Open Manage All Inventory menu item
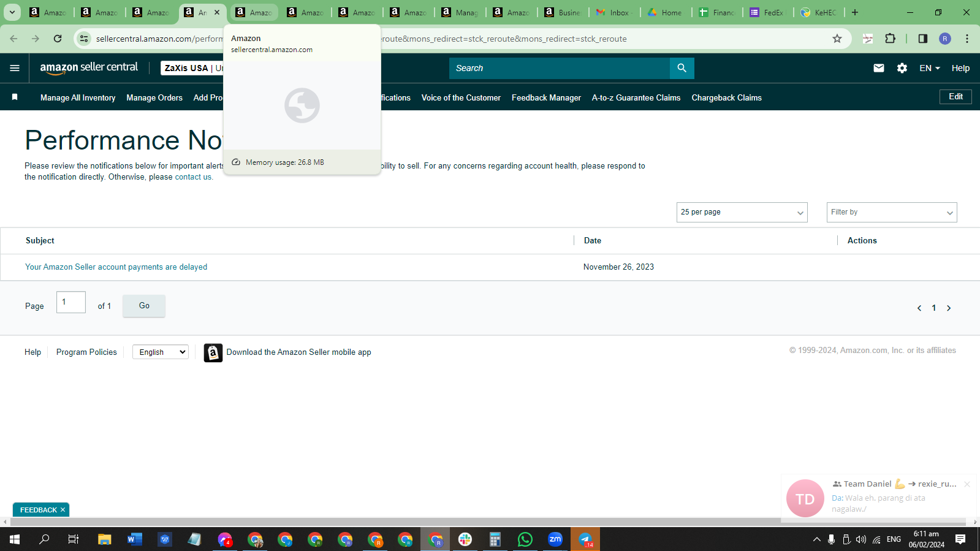This screenshot has height=551, width=980. 78,97
